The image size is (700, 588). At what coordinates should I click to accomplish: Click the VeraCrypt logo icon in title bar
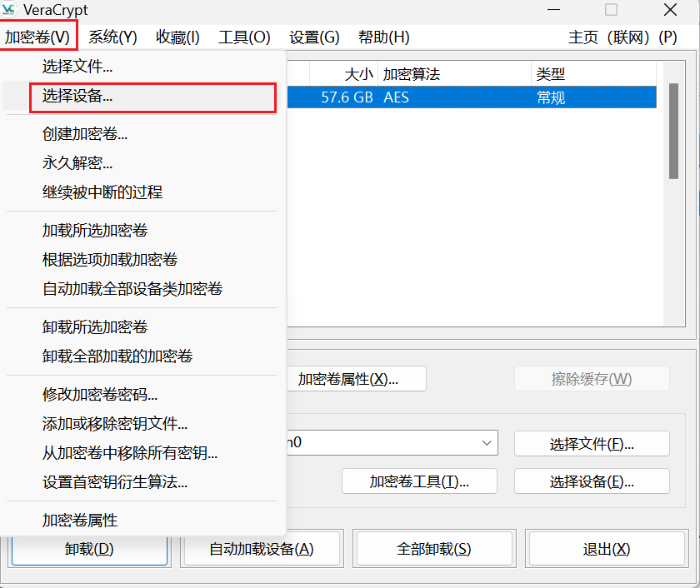pyautogui.click(x=9, y=10)
